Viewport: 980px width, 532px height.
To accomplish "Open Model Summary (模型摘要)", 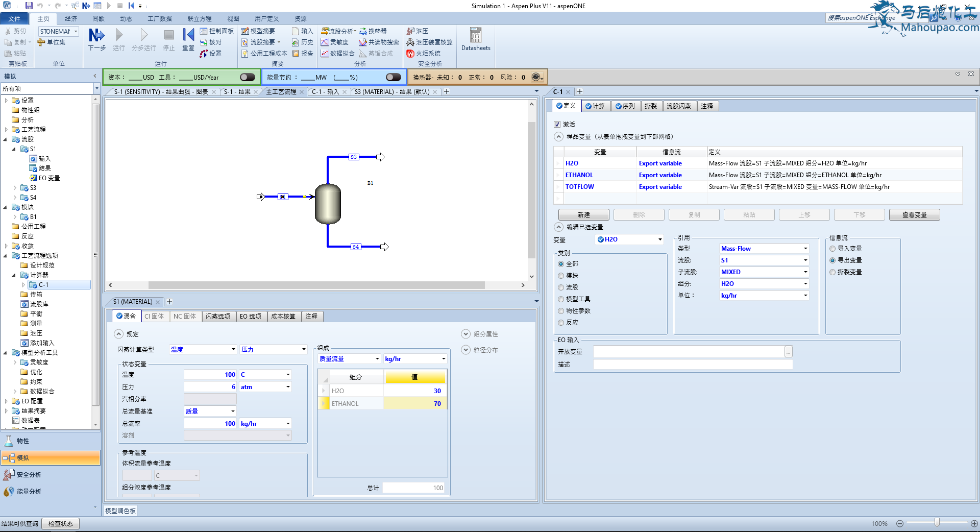I will click(258, 31).
